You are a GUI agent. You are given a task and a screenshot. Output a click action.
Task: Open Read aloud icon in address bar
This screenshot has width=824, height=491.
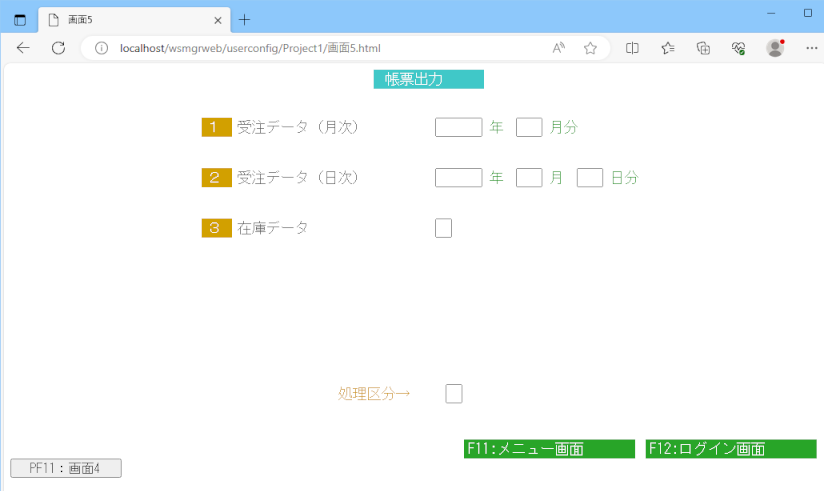pyautogui.click(x=559, y=48)
